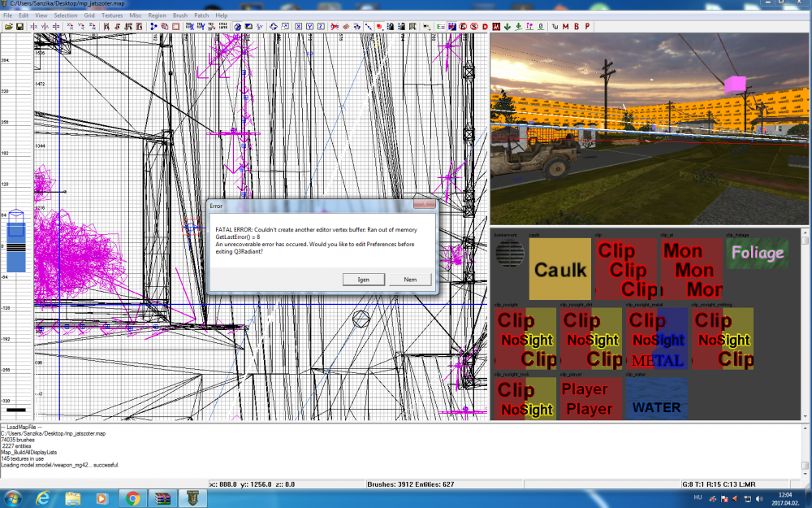Open Google Chrome from the taskbar

click(132, 497)
